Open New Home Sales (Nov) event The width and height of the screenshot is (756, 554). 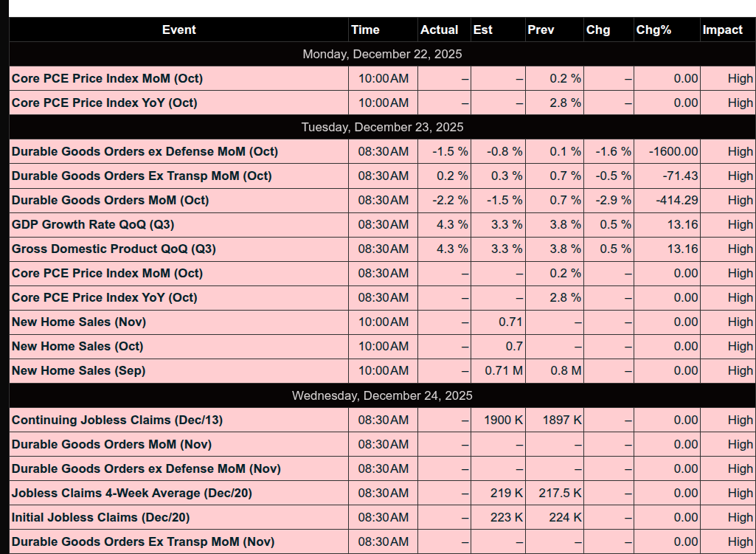point(79,322)
